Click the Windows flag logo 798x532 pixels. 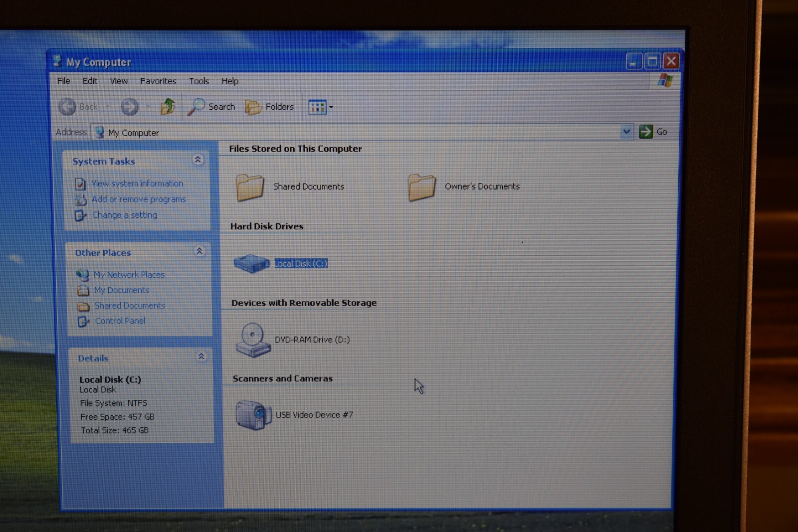click(665, 80)
